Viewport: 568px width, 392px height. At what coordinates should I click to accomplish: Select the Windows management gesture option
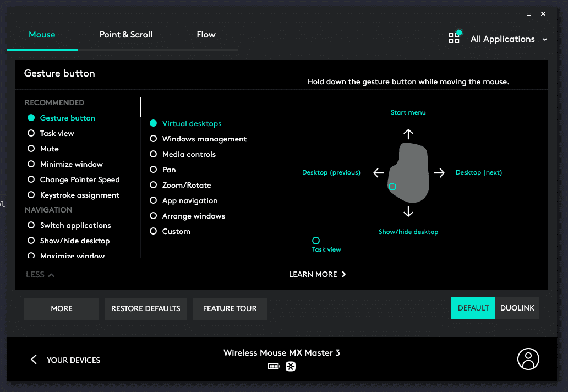(x=154, y=139)
